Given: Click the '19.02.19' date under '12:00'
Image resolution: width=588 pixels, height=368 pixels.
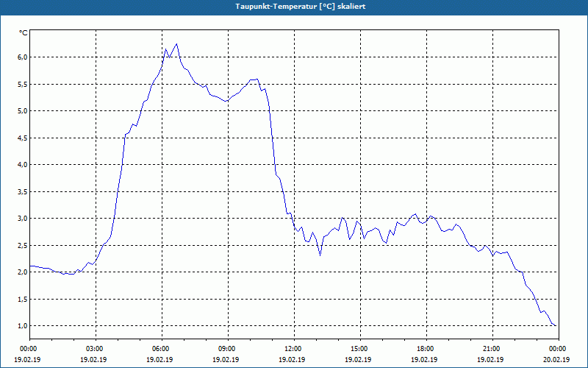Looking at the screenshot, I should (x=293, y=359).
